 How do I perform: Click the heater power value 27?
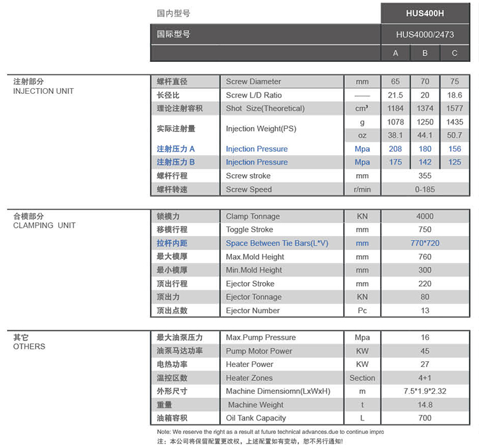point(425,364)
